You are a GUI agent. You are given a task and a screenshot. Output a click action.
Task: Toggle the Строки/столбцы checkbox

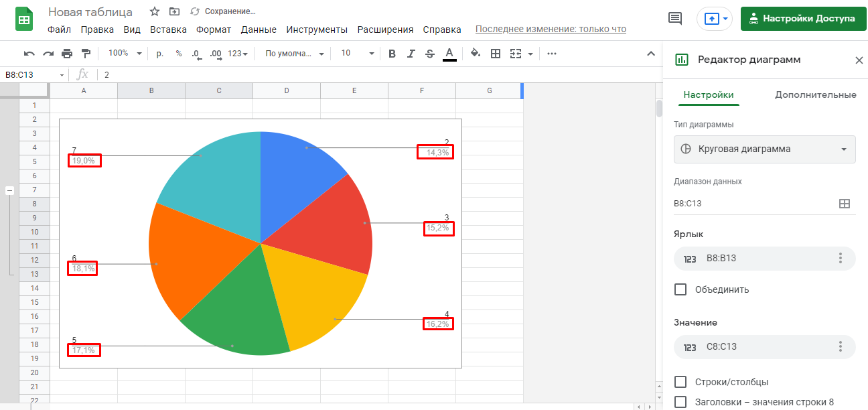(680, 382)
